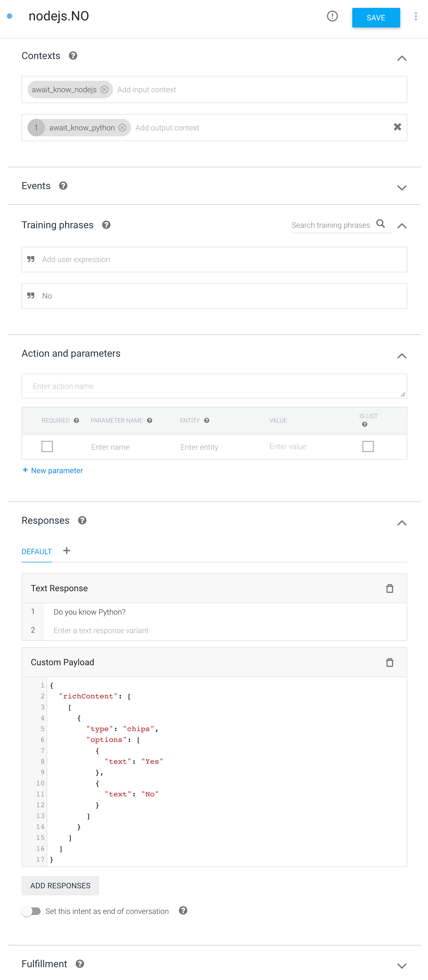
Task: Expand the Fulfillment section
Action: (402, 966)
